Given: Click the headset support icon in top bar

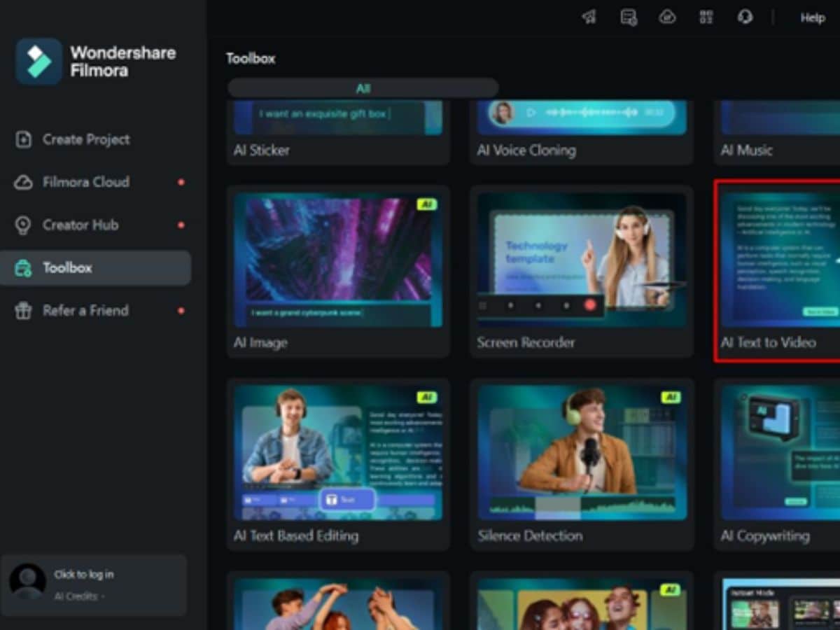Looking at the screenshot, I should (x=745, y=17).
